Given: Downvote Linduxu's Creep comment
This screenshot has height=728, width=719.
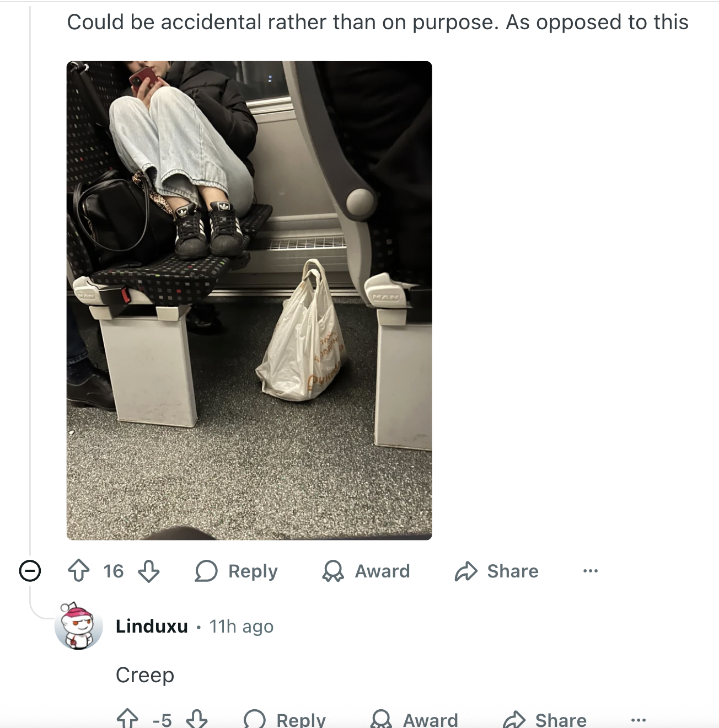Looking at the screenshot, I should [x=197, y=719].
